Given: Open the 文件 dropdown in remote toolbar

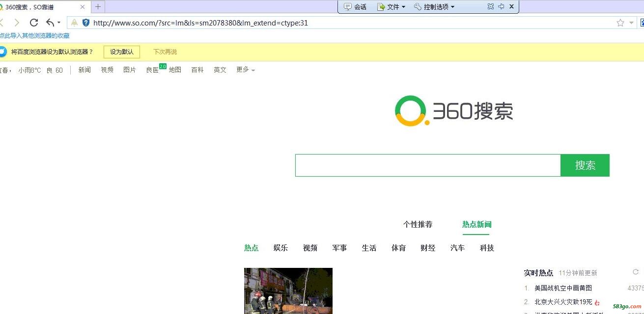Looking at the screenshot, I should click(x=392, y=7).
